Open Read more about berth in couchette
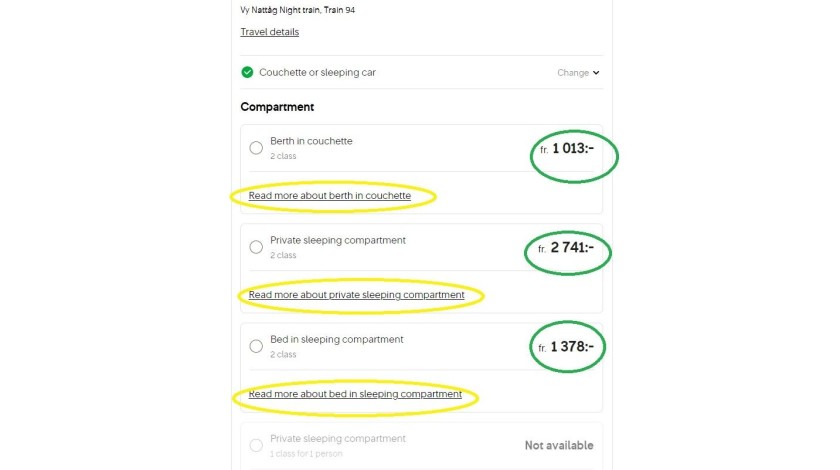This screenshot has height=470, width=840. click(329, 196)
